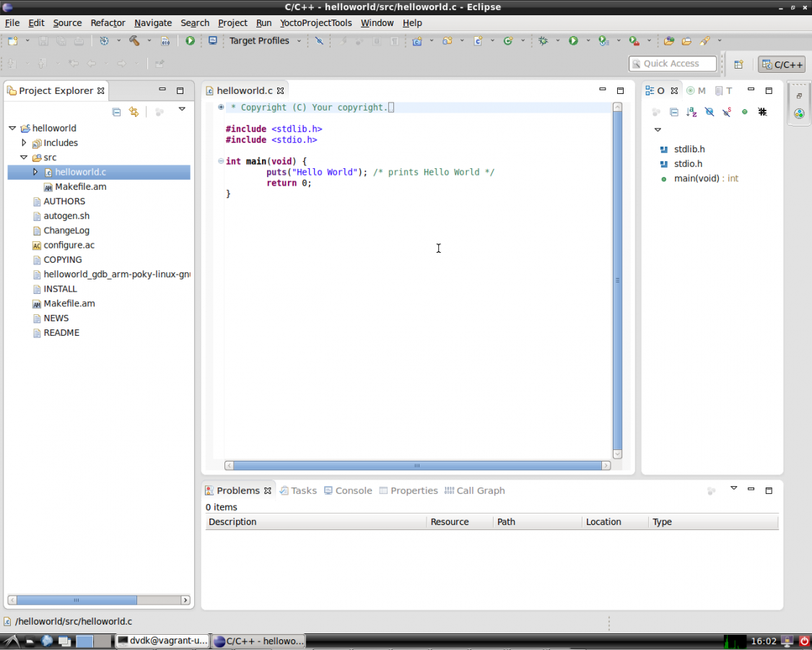Click the Hide Static Members icon in Outline
This screenshot has width=812, height=650.
click(727, 112)
